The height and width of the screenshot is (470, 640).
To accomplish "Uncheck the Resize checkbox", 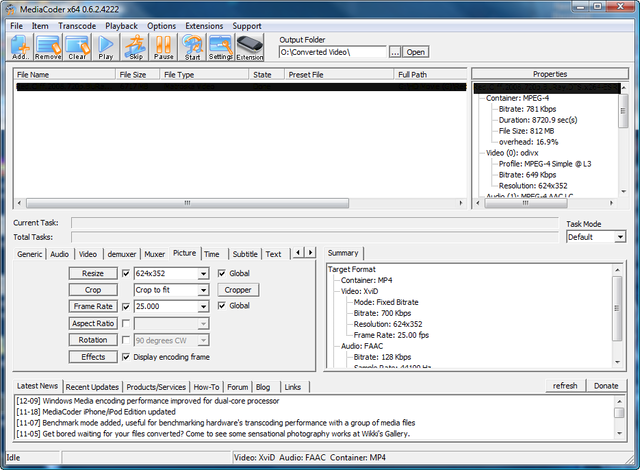I will click(126, 273).
